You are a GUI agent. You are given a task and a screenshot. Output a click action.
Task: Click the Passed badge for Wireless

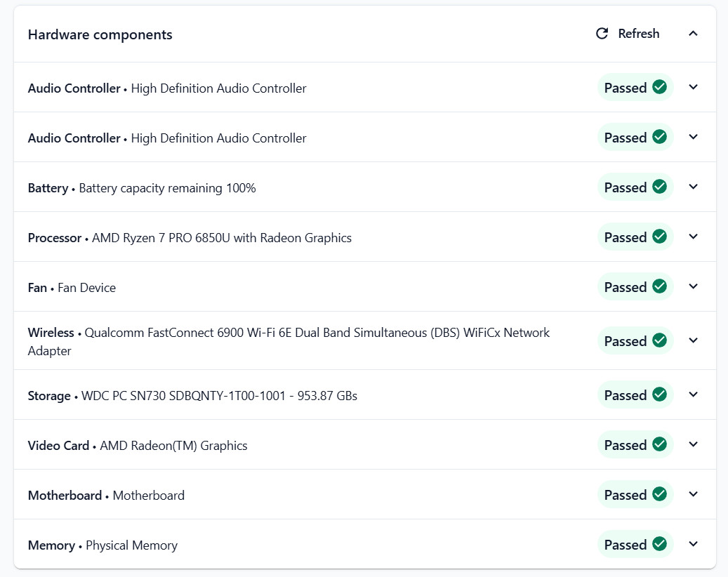click(x=635, y=340)
